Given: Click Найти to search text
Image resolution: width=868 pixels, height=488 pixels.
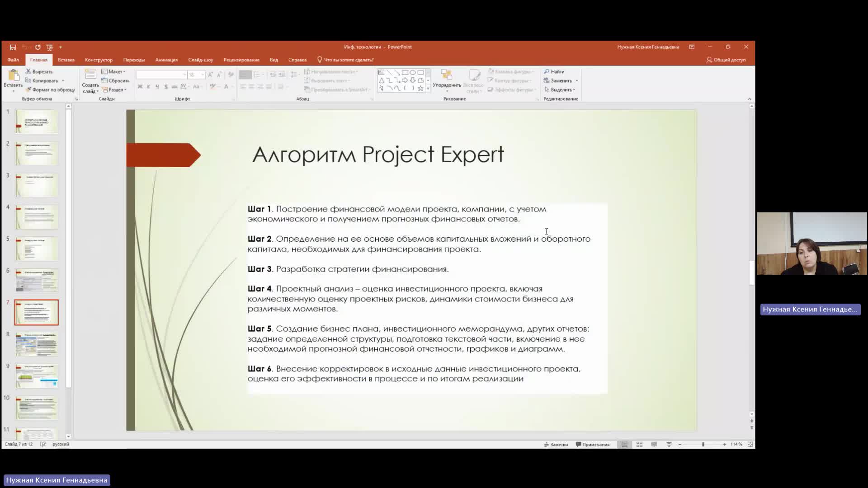Looking at the screenshot, I should pyautogui.click(x=554, y=71).
